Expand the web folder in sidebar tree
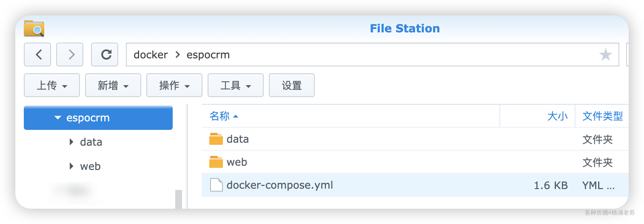Screen dimensions: 644x224 71,166
